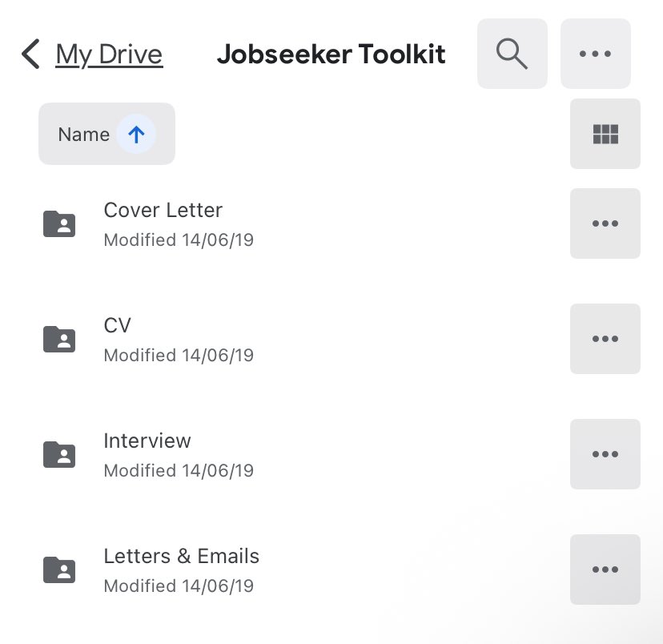663x644 pixels.
Task: Select the CV folder row
Action: coord(119,325)
